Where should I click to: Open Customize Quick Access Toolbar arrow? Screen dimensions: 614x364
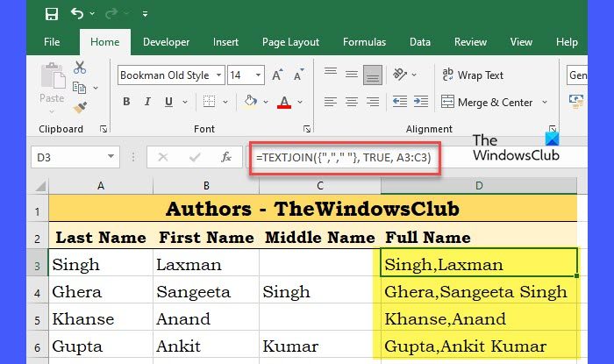tap(145, 14)
